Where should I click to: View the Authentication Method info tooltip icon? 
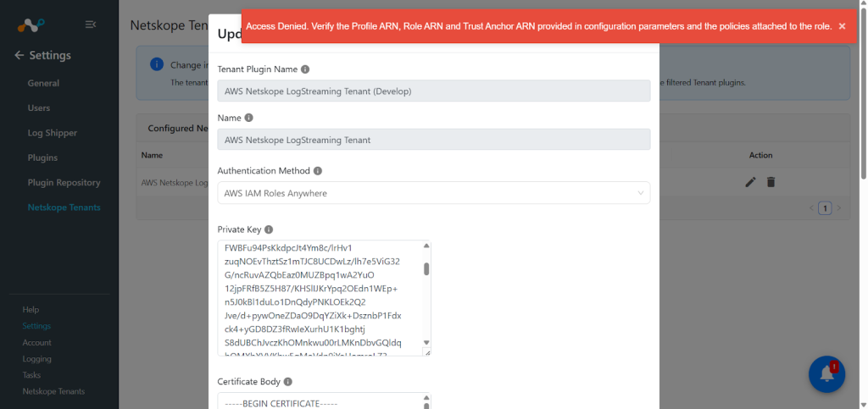[318, 171]
